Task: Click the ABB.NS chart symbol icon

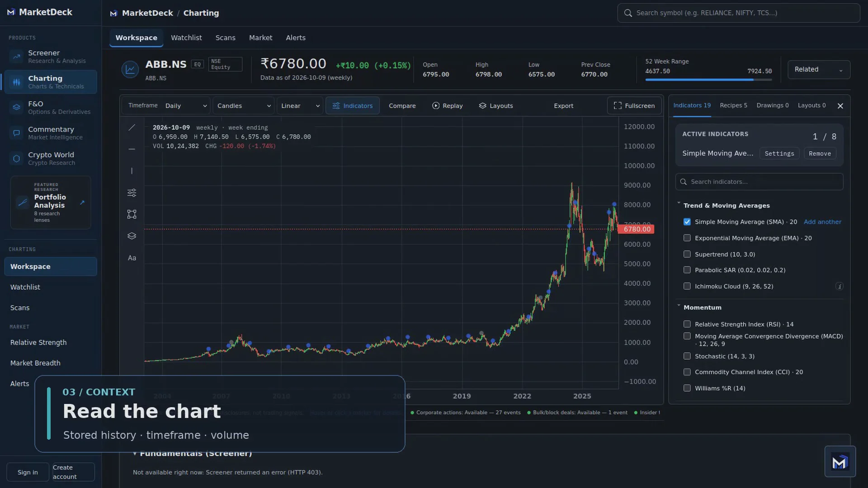Action: pyautogui.click(x=130, y=70)
